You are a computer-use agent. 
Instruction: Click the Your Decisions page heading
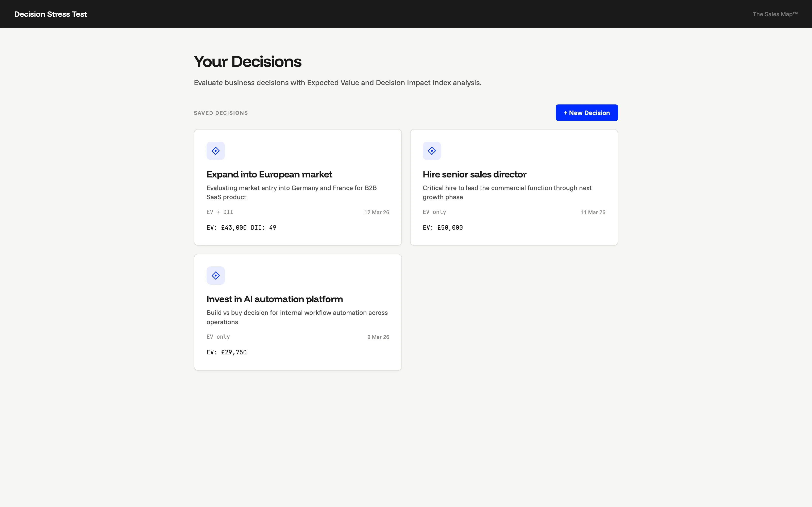(x=248, y=61)
